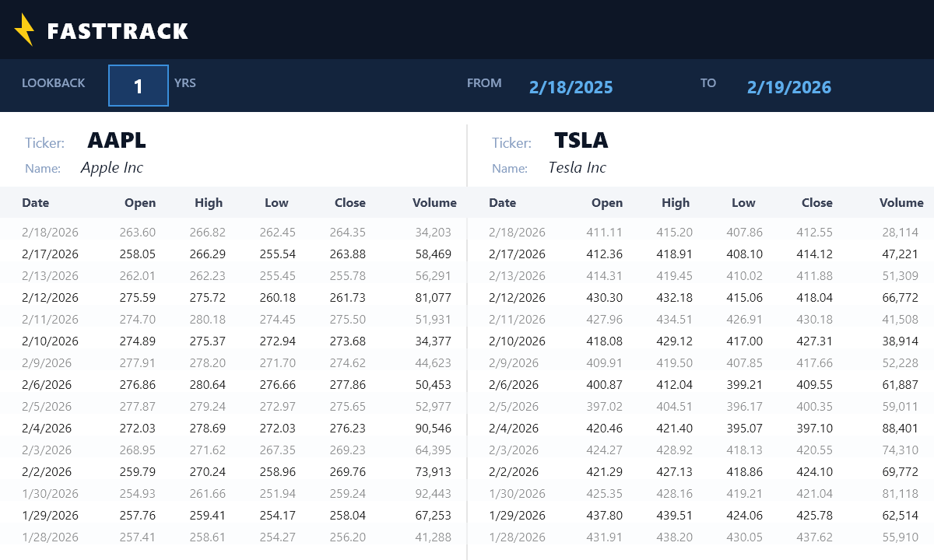Sort TSLA table by High header
The width and height of the screenshot is (934, 560).
(676, 202)
